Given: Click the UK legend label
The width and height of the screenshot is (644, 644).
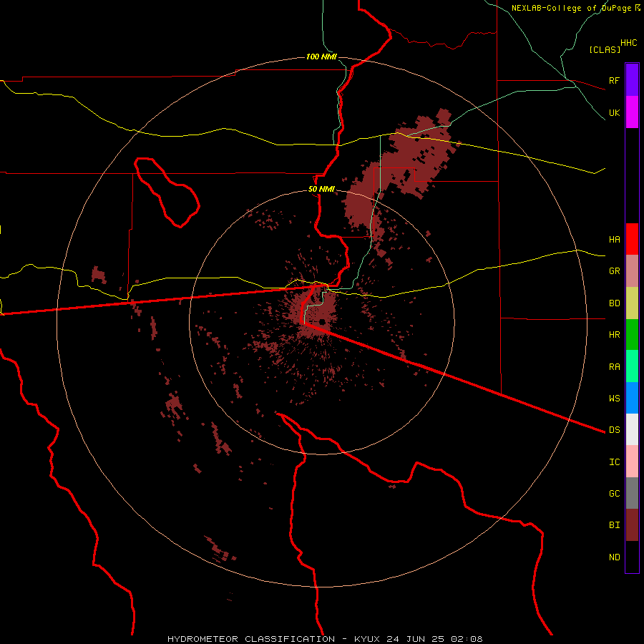Looking at the screenshot, I should [x=614, y=112].
